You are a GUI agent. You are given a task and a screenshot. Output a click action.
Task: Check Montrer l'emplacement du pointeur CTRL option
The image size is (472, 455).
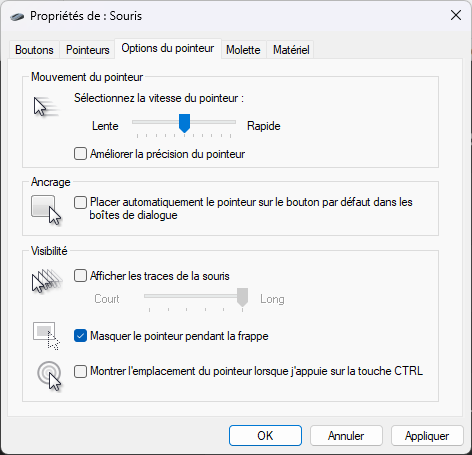click(x=80, y=371)
